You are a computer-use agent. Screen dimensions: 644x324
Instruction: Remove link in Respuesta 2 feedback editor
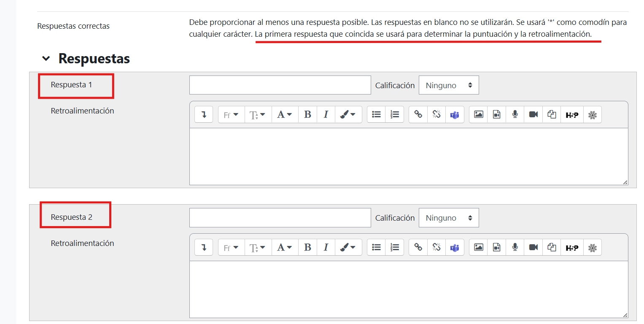pyautogui.click(x=436, y=247)
